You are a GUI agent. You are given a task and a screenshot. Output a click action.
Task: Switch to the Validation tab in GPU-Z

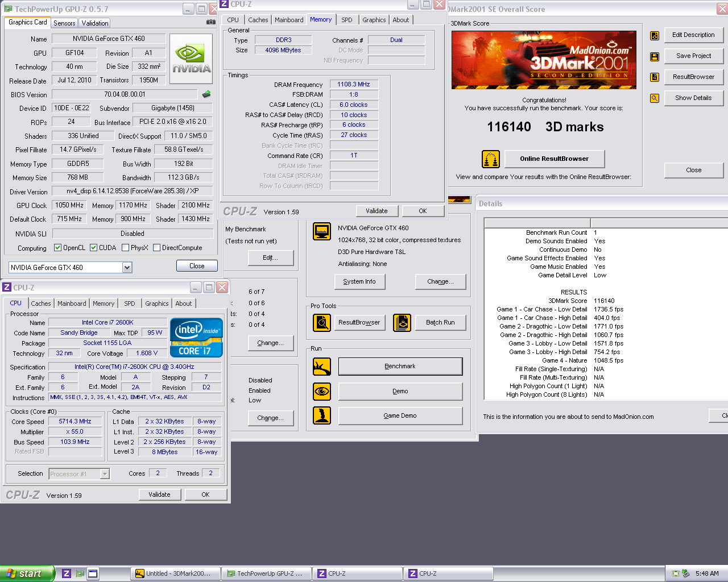[x=94, y=23]
